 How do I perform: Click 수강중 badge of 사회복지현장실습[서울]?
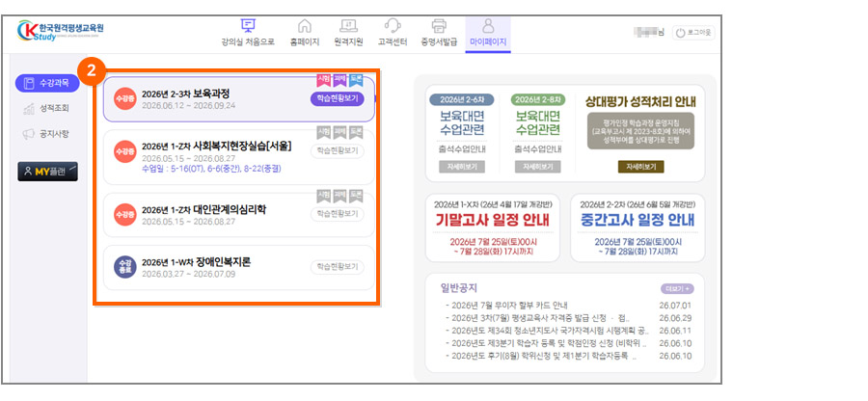point(124,151)
